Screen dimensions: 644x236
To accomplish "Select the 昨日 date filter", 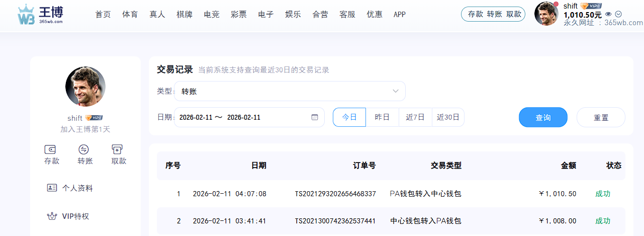I will tap(382, 117).
